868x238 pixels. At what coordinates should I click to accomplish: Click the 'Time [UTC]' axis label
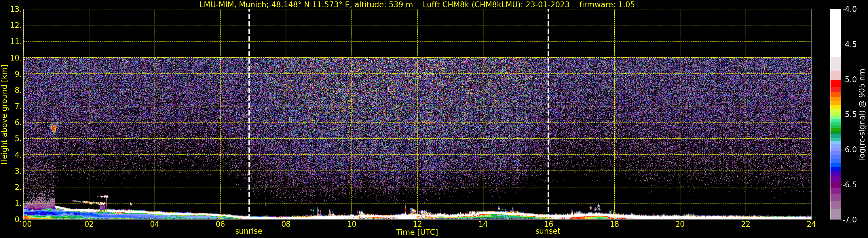(417, 232)
